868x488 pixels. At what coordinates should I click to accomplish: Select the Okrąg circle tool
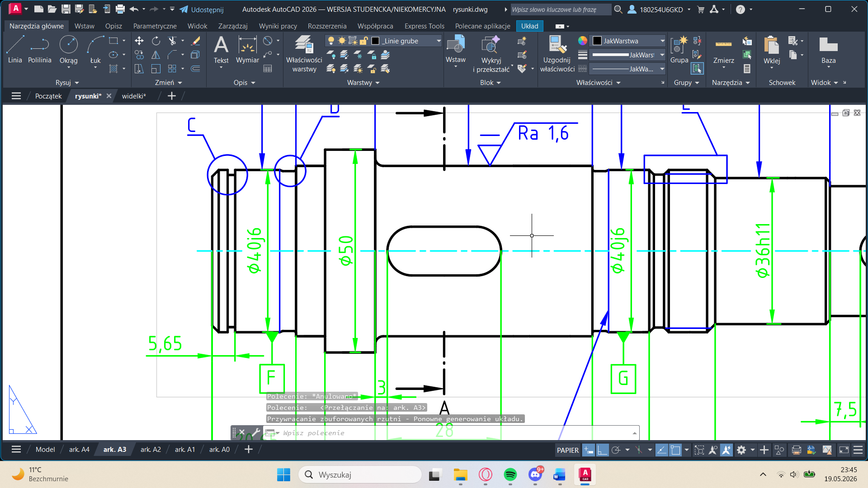click(68, 50)
